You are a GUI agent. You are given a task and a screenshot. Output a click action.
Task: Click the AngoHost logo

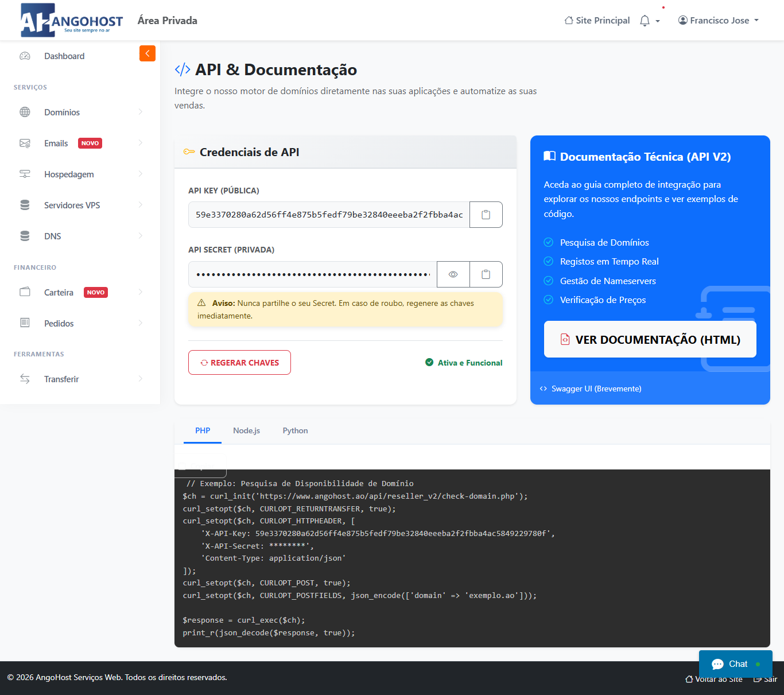[72, 21]
